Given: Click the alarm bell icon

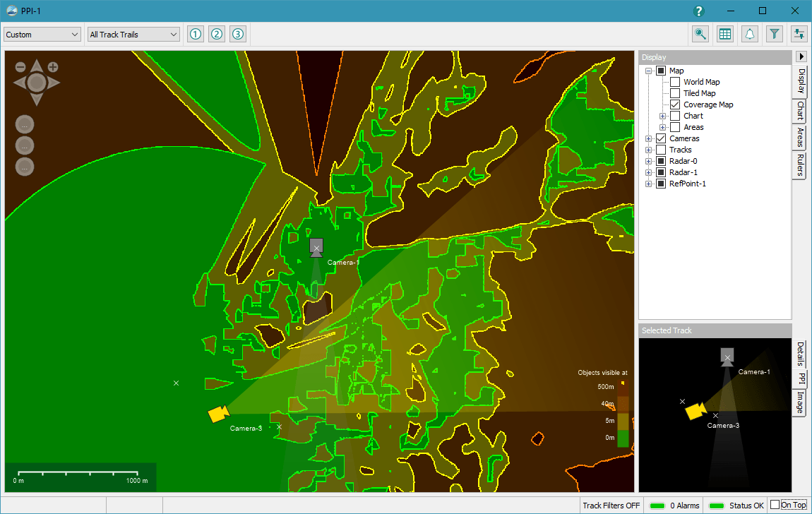Looking at the screenshot, I should [749, 33].
